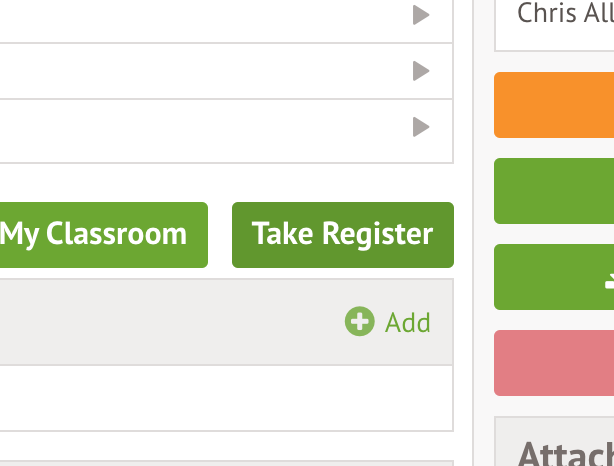This screenshot has width=614, height=466.
Task: Select the list row above My Classroom
Action: pyautogui.click(x=200, y=130)
